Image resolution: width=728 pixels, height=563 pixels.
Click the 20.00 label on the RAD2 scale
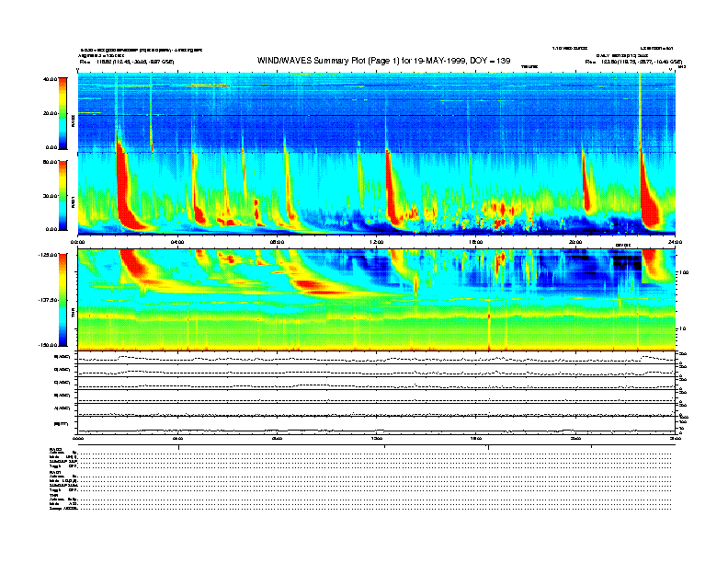pos(50,113)
